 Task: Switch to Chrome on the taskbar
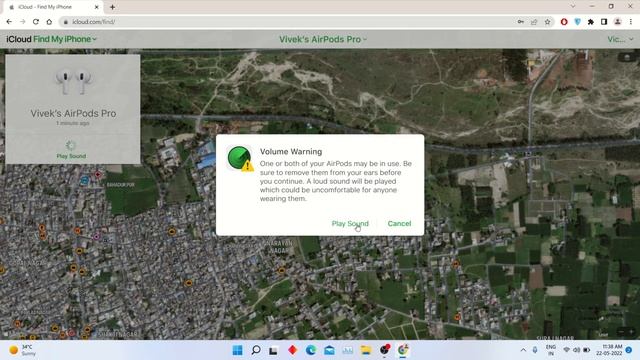click(x=403, y=350)
